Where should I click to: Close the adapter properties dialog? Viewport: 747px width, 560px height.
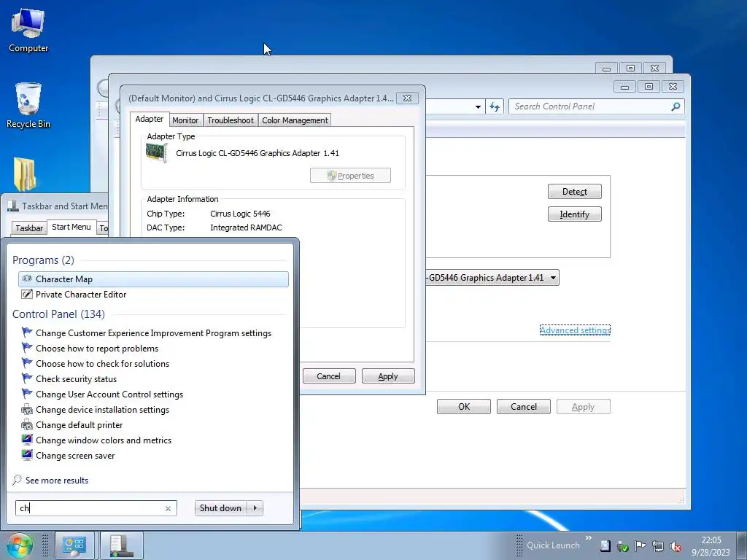click(407, 98)
